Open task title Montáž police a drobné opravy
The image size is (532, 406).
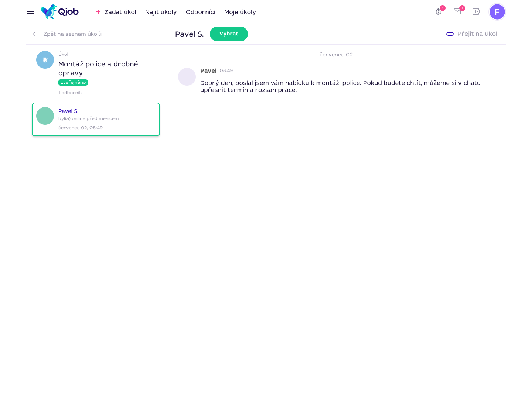point(98,69)
